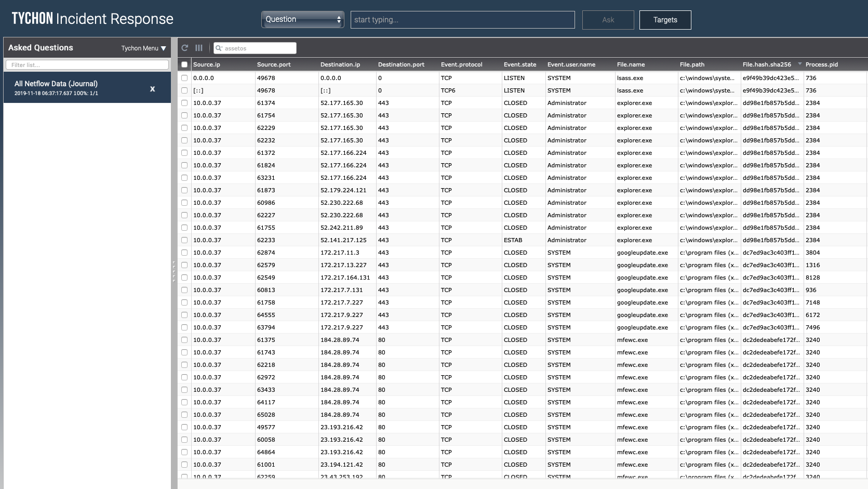This screenshot has height=489, width=868.
Task: Click destination IP 52.179.224.121
Action: click(x=343, y=190)
